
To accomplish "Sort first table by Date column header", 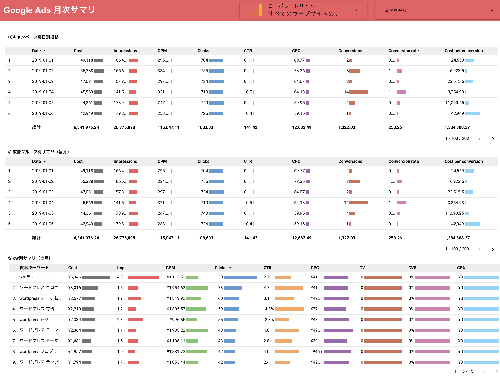I will (38, 51).
